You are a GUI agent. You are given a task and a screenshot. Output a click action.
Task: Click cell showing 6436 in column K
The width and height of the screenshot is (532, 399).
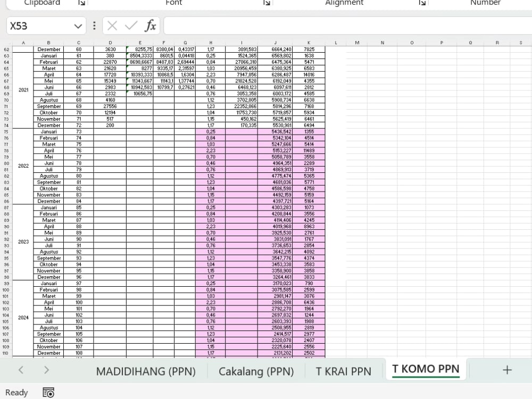coord(309,303)
